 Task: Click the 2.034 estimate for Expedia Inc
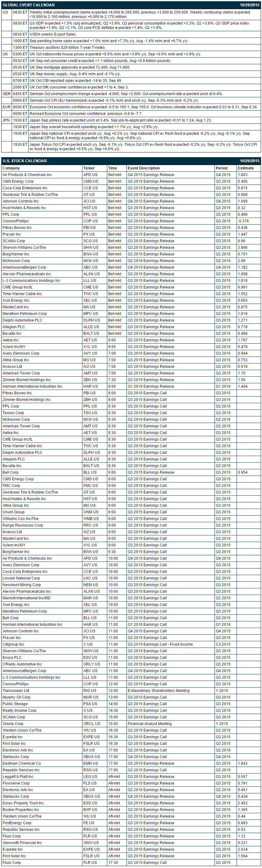[x=242, y=849]
